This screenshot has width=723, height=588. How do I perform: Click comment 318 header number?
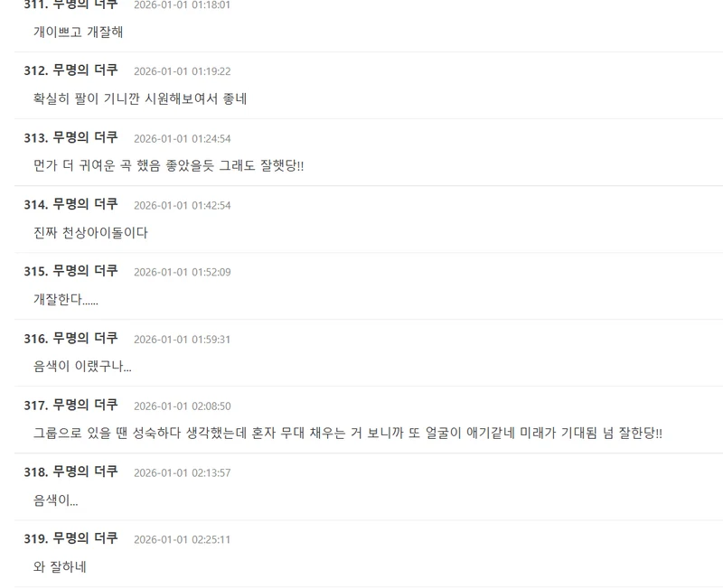click(x=36, y=471)
